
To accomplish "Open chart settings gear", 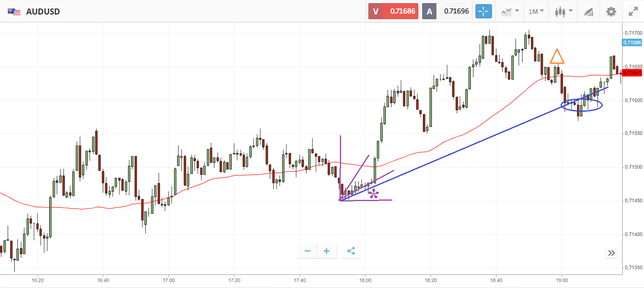I will 611,12.
